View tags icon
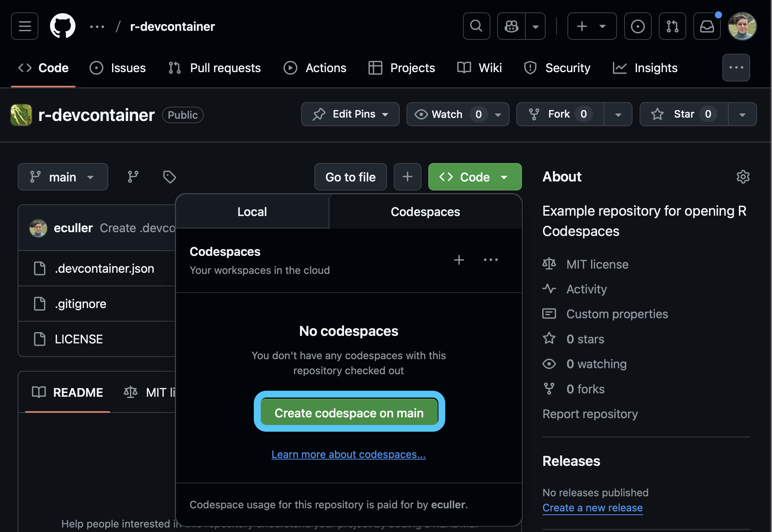772x532 pixels. [170, 177]
